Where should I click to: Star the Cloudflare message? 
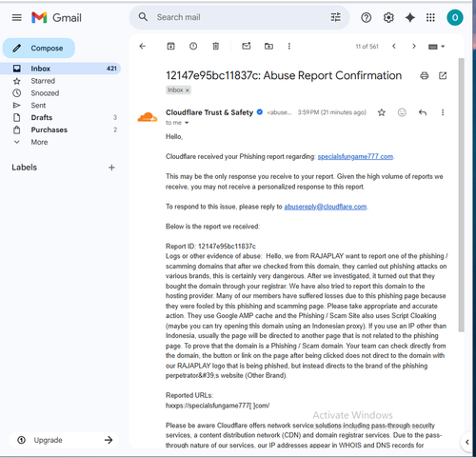[x=382, y=112]
